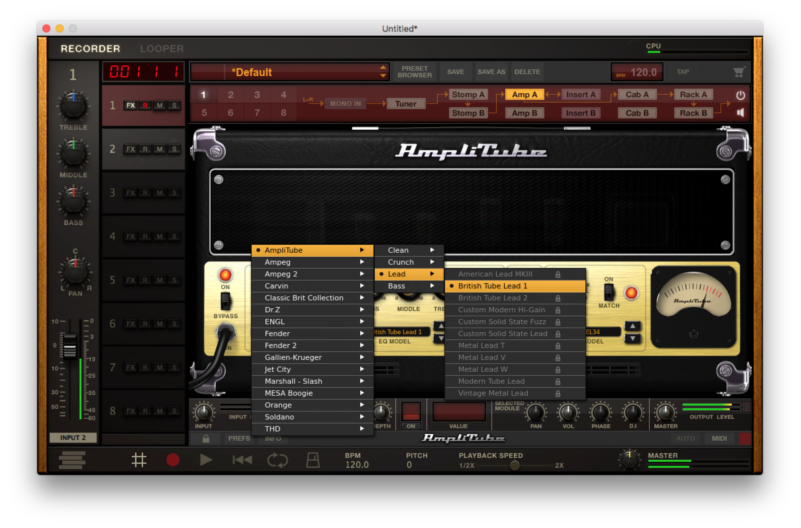The image size is (801, 528).
Task: Click the INPUT 2 selector
Action: point(73,438)
